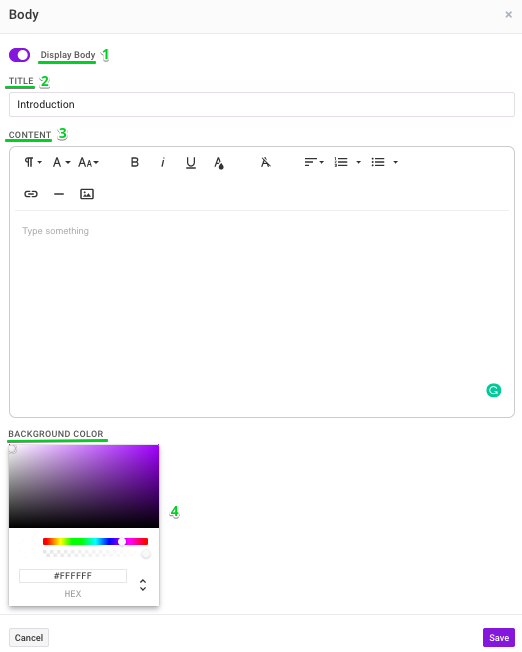Click the BACKGROUND COLOR label
This screenshot has height=652, width=522.
56,434
